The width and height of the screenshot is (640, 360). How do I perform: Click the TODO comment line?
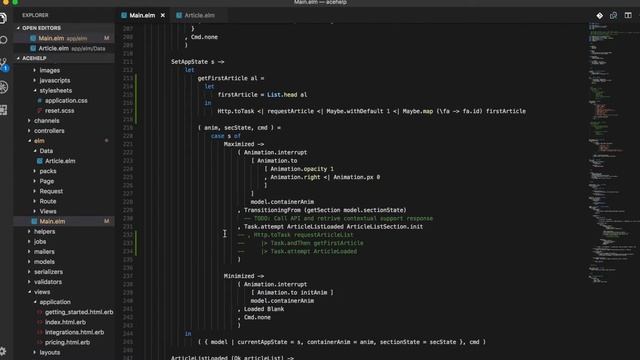pos(339,218)
